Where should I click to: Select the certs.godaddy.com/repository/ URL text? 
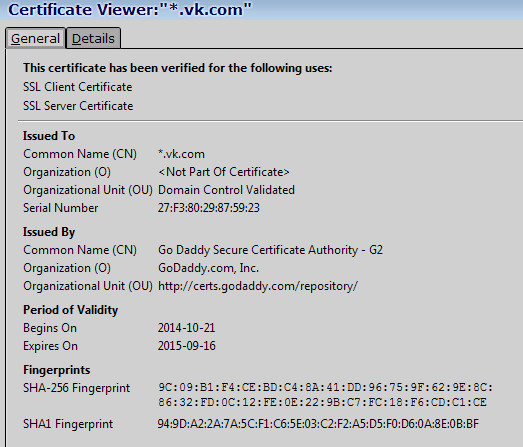click(258, 286)
